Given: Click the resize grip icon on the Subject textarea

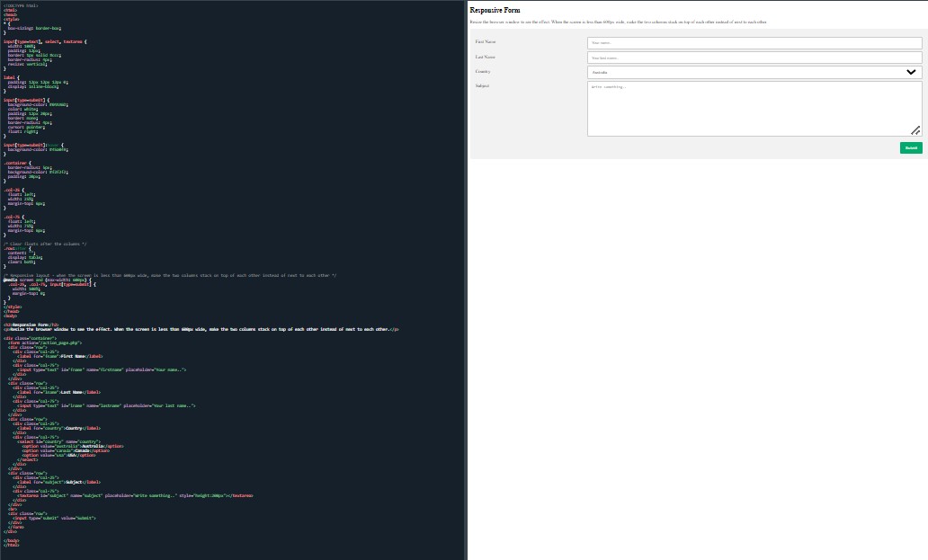Looking at the screenshot, I should click(x=915, y=131).
